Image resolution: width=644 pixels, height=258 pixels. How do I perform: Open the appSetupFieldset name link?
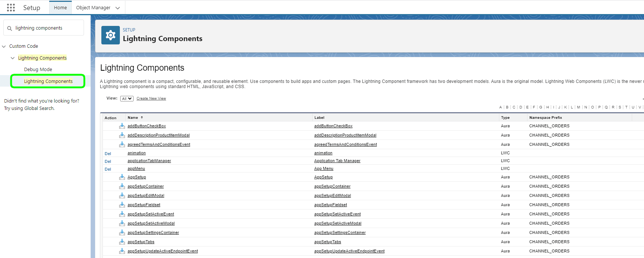[144, 205]
